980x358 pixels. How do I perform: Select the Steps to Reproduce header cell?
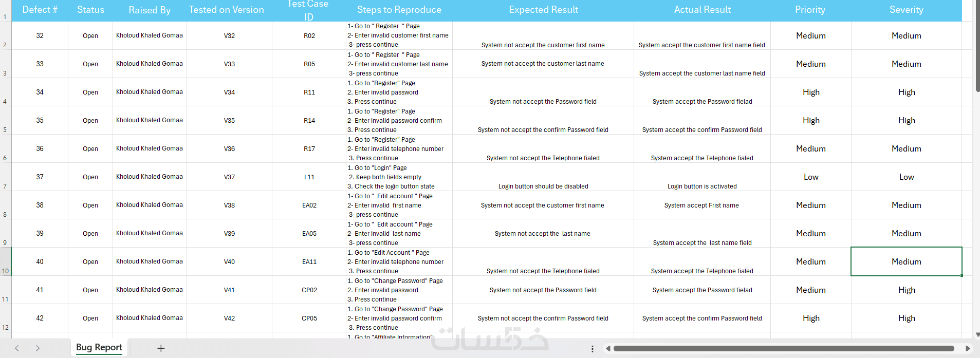click(399, 10)
